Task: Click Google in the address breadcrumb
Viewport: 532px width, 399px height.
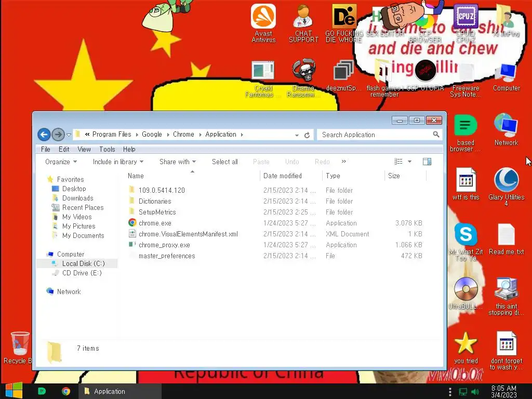Action: [152, 135]
